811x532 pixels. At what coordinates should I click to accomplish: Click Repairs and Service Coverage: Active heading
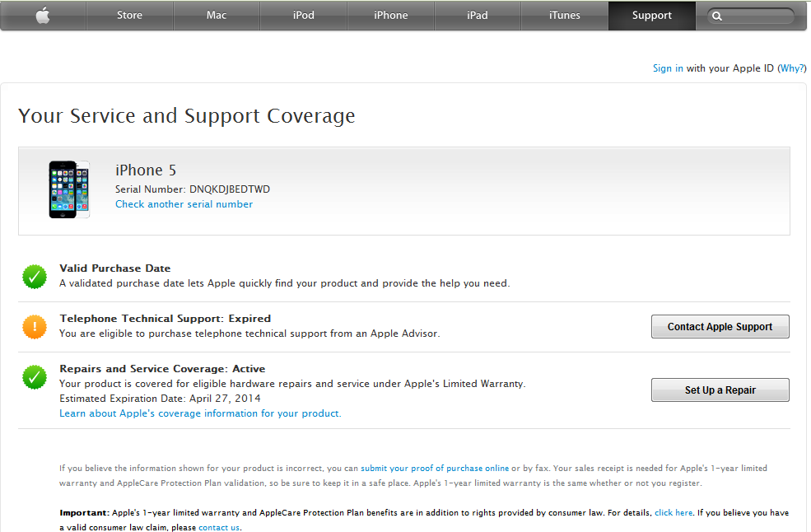click(x=162, y=368)
